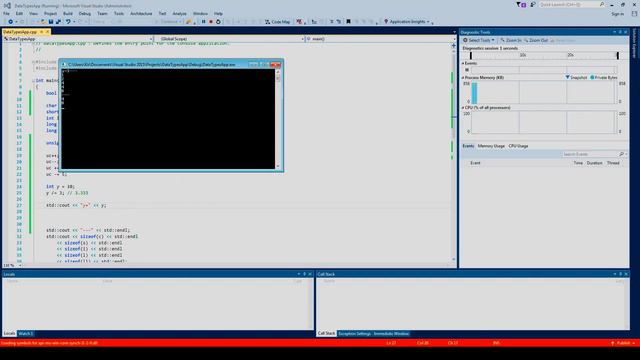Click the auto-hide pin of Diagnostic Tools panel
The width and height of the screenshot is (640, 360).
coord(620,32)
